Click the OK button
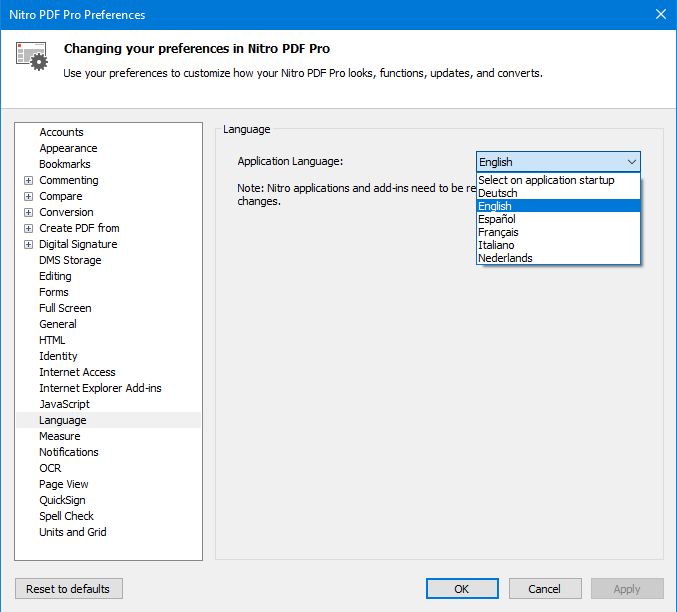Image resolution: width=677 pixels, height=612 pixels. [462, 589]
